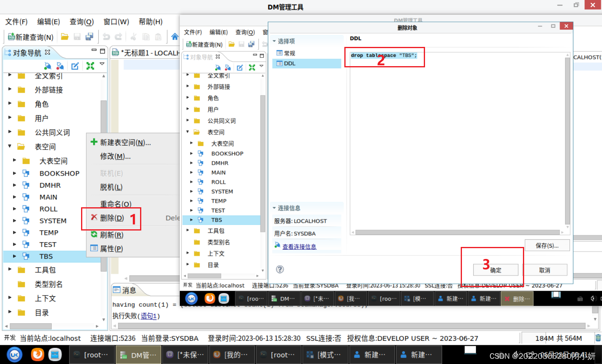This screenshot has height=364, width=602.
Task: Click 取消 button in 删除对象 dialog
Action: pyautogui.click(x=545, y=270)
